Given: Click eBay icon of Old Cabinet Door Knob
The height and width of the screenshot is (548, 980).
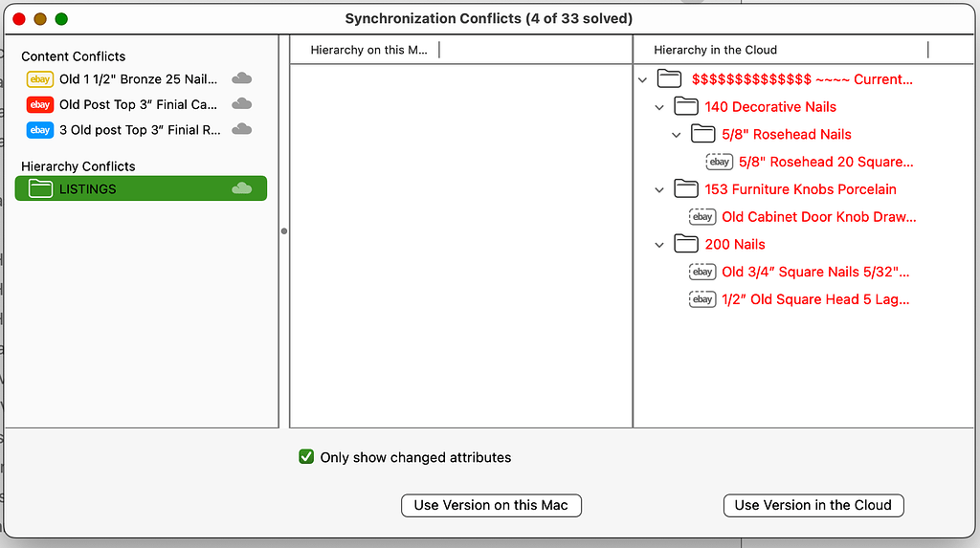Looking at the screenshot, I should (702, 217).
